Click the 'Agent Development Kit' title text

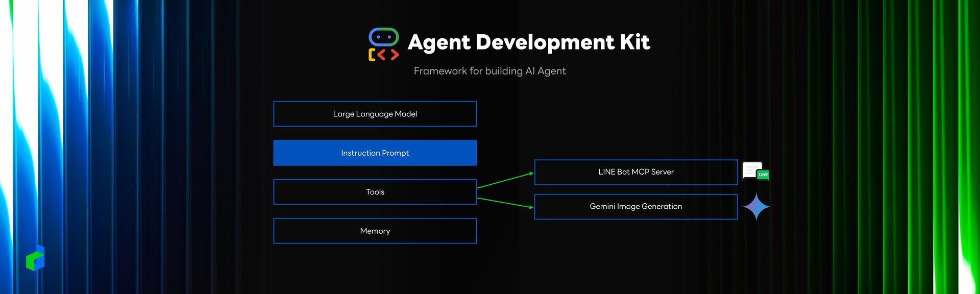[529, 43]
